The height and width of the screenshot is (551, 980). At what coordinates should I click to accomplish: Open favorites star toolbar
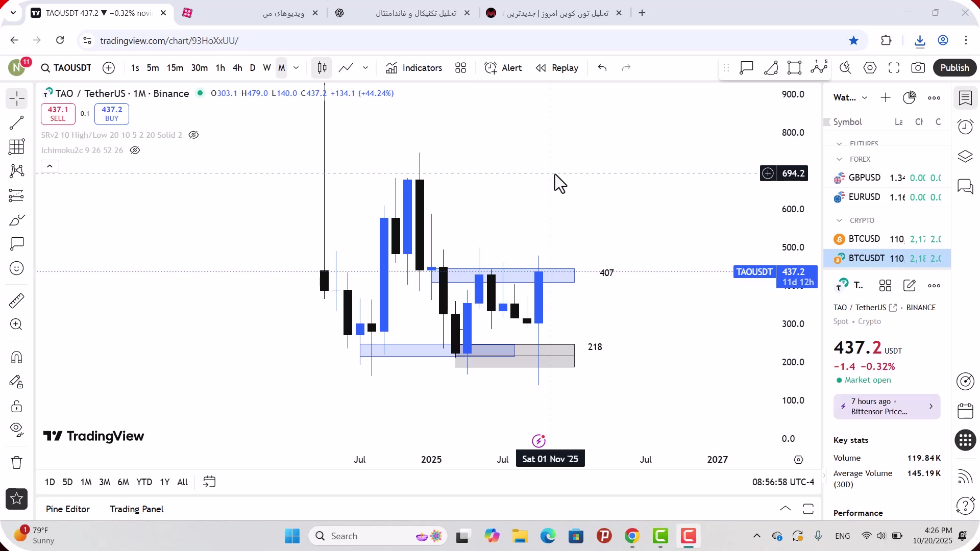[x=16, y=499]
